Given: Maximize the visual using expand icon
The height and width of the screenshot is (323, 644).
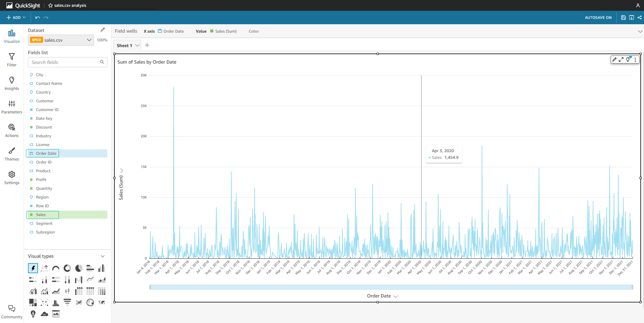Looking at the screenshot, I should pyautogui.click(x=621, y=60).
